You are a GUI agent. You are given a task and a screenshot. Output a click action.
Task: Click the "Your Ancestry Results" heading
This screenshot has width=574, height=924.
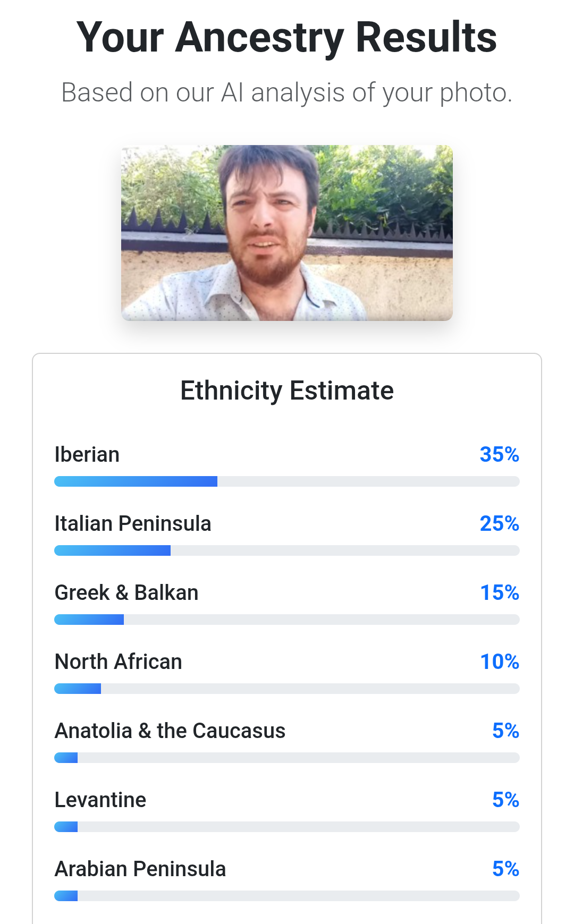click(287, 37)
